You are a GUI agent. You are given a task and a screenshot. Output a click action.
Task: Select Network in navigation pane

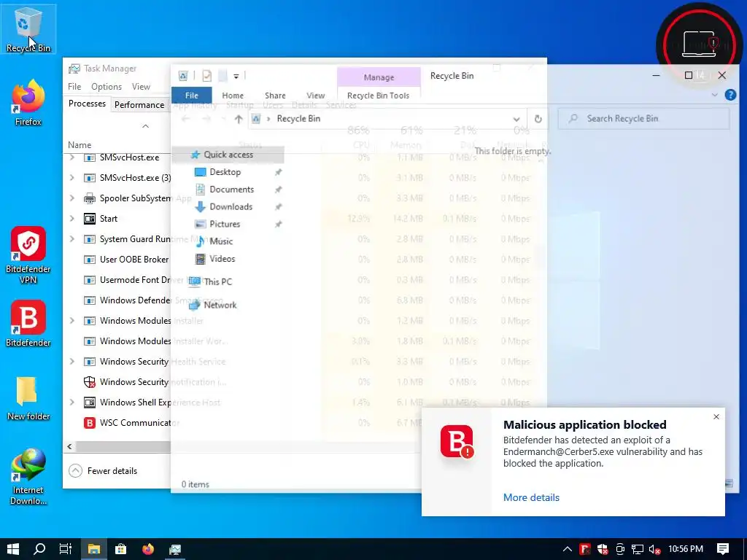tap(220, 305)
